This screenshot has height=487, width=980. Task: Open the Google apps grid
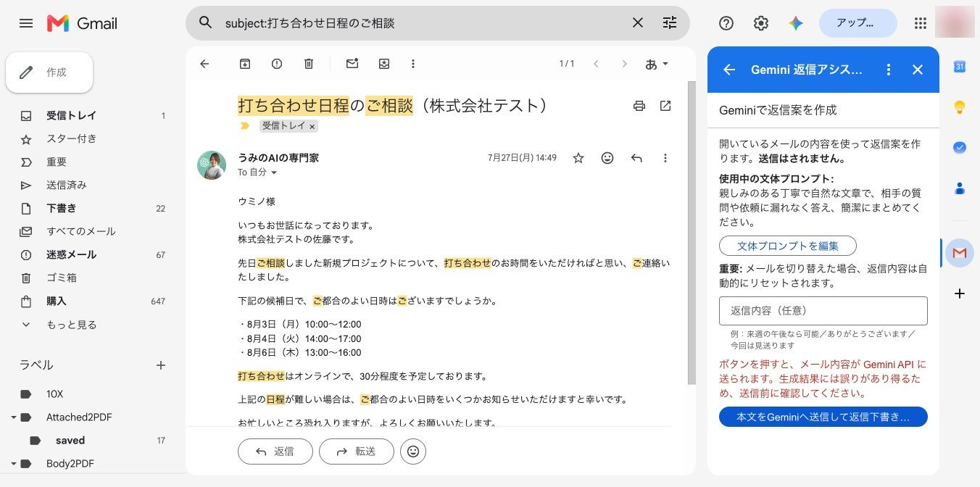pyautogui.click(x=921, y=23)
